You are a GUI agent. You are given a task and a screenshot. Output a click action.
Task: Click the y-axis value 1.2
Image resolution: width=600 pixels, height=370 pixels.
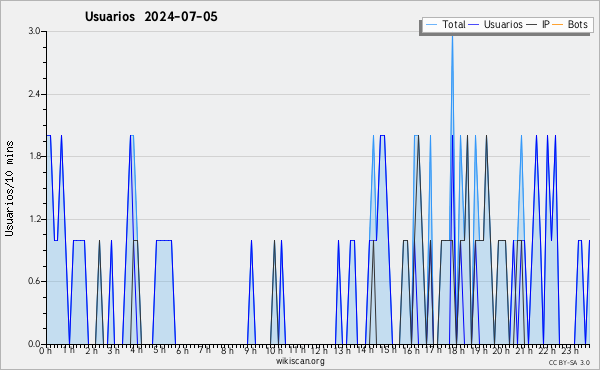(x=34, y=219)
